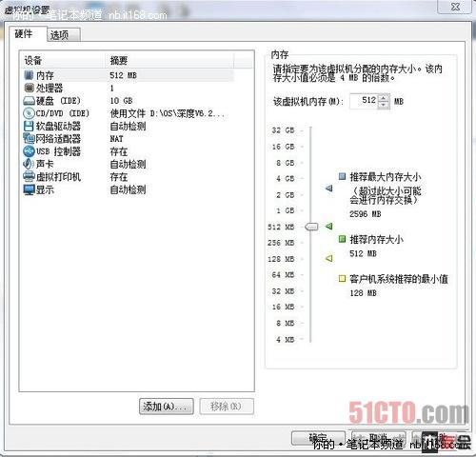This screenshot has width=476, height=457.
Task: Close the 虚拟机设置 dialog window
Action: [454, 7]
